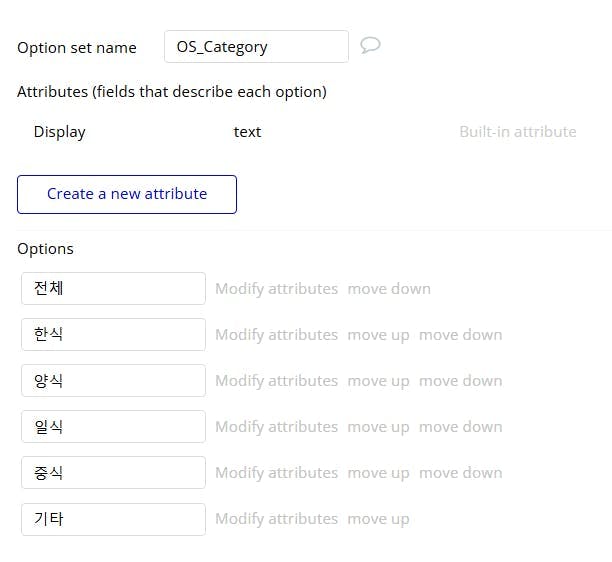Move the 기타 option up
This screenshot has height=562, width=612.
coord(378,519)
